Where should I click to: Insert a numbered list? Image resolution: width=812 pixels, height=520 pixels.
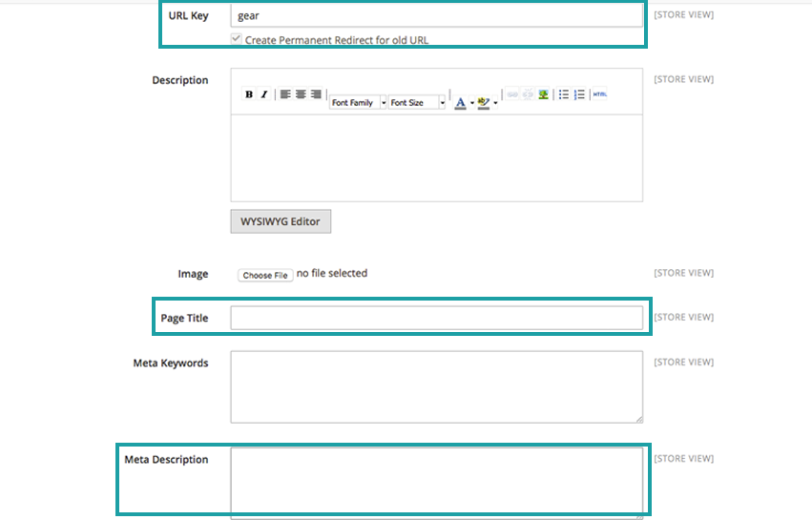[579, 94]
